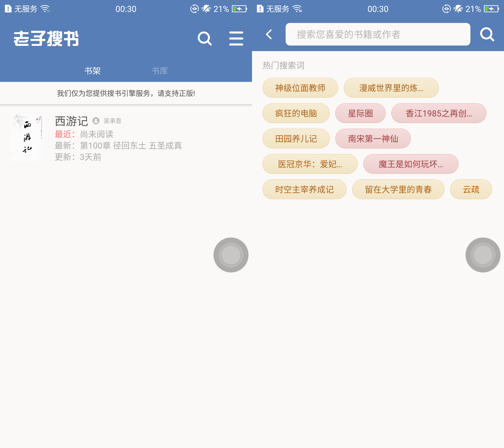
Task: Open the 西游记 book title entry
Action: [x=72, y=121]
